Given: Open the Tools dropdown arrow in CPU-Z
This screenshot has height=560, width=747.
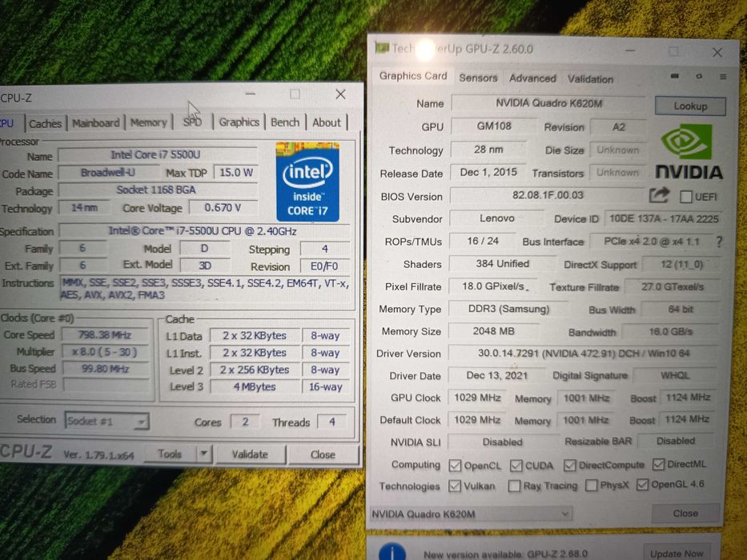Looking at the screenshot, I should [204, 454].
